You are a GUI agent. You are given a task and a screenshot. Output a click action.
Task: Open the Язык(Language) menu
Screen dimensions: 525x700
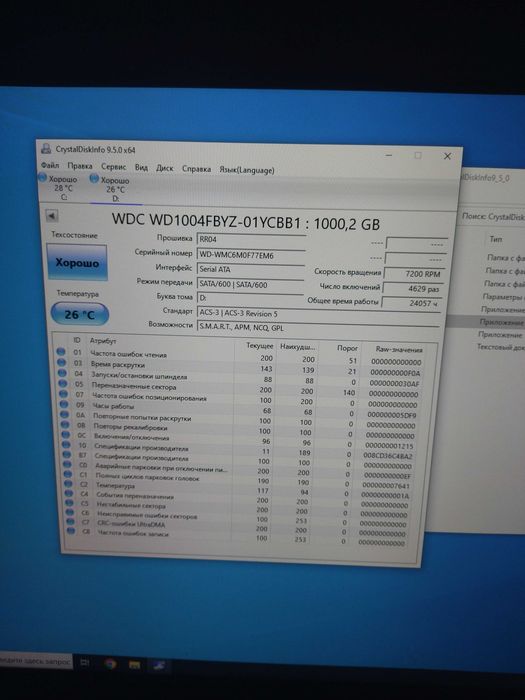(x=247, y=170)
